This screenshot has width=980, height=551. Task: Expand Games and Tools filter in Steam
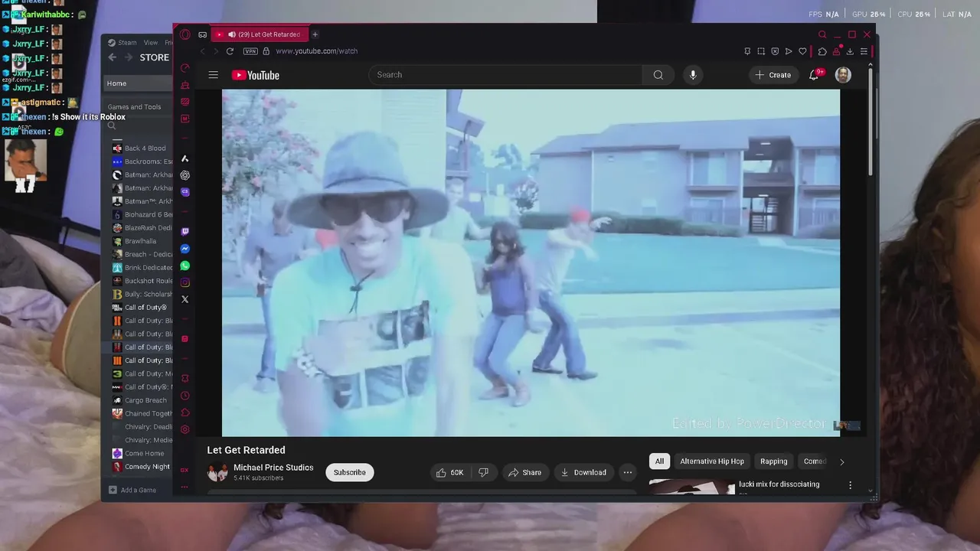pos(134,107)
